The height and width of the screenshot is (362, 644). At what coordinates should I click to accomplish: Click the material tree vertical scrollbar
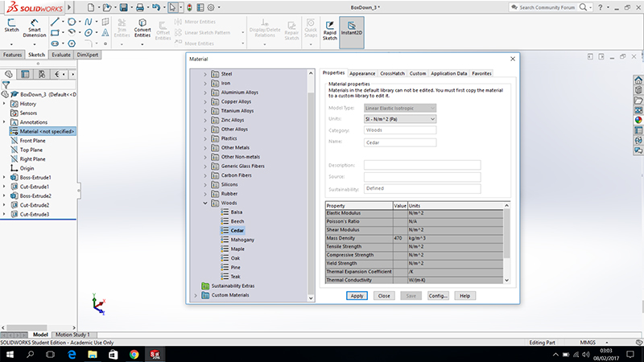[x=311, y=185]
